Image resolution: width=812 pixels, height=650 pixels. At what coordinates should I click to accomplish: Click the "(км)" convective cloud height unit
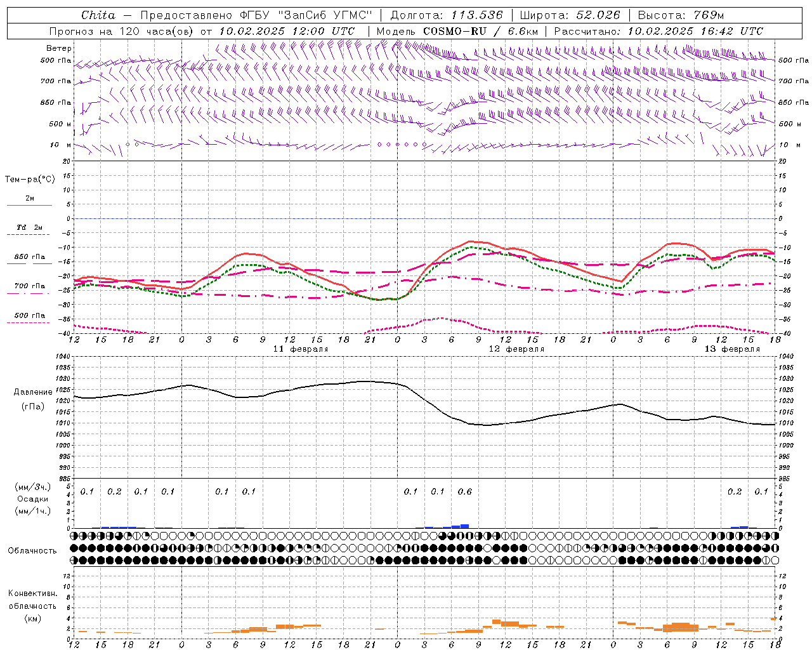[x=33, y=618]
